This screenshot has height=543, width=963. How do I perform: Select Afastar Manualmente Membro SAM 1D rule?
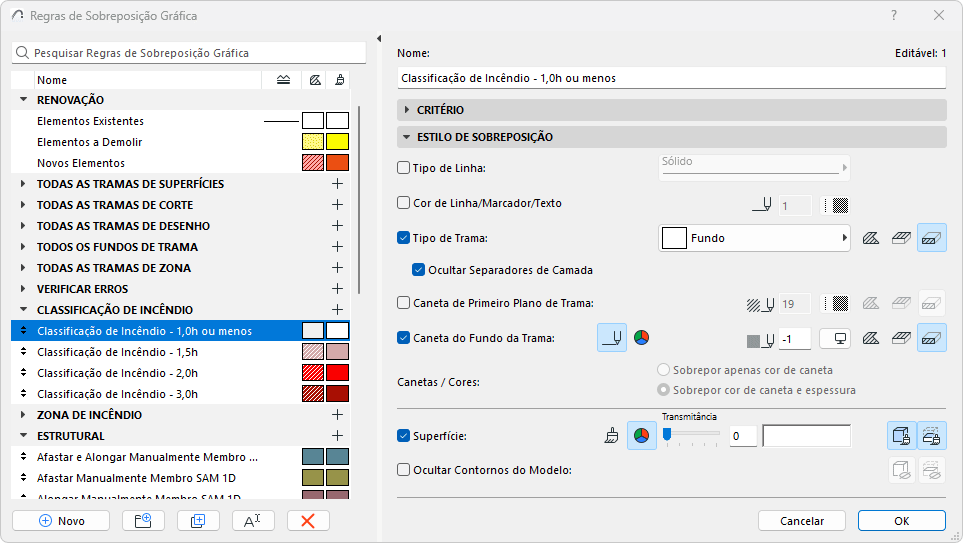click(x=181, y=478)
